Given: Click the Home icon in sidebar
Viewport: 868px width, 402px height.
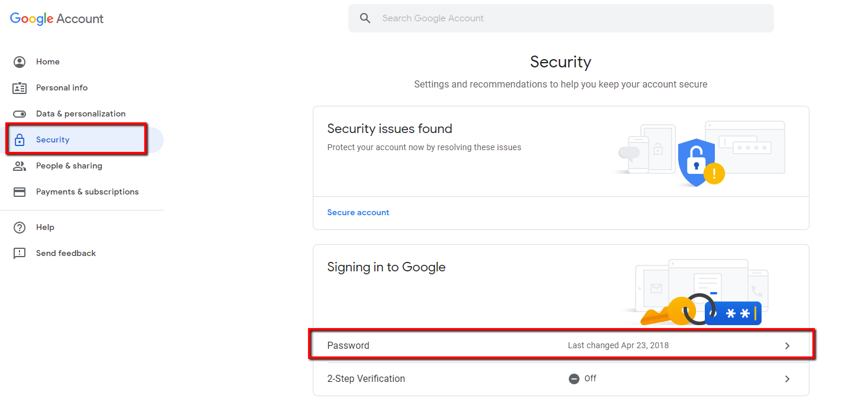Looking at the screenshot, I should [x=20, y=62].
